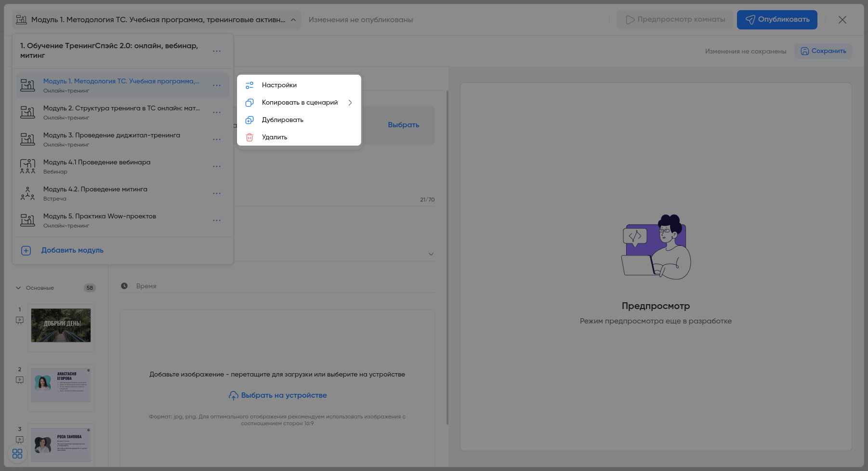Click the trash icon next to Удалить
Image resolution: width=868 pixels, height=471 pixels.
tap(250, 137)
